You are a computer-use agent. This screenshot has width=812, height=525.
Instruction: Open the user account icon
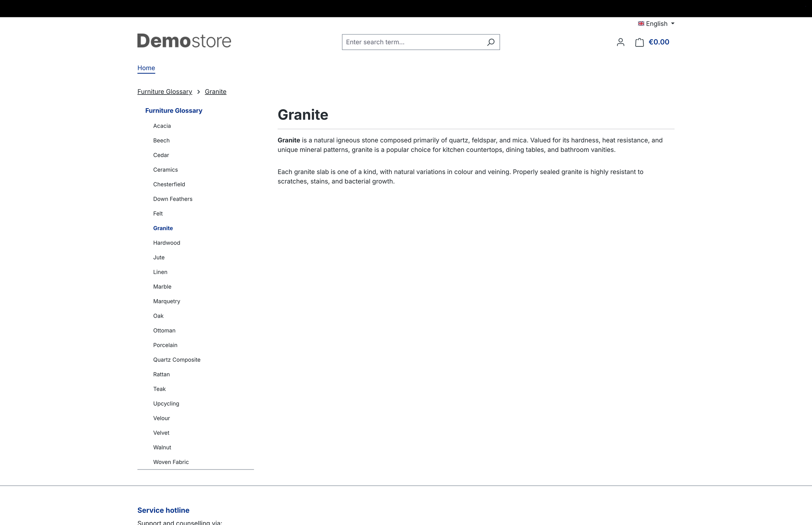(x=620, y=42)
